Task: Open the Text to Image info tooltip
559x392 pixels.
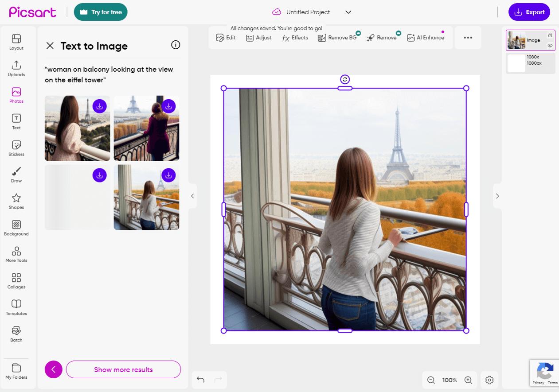Action: coord(176,45)
